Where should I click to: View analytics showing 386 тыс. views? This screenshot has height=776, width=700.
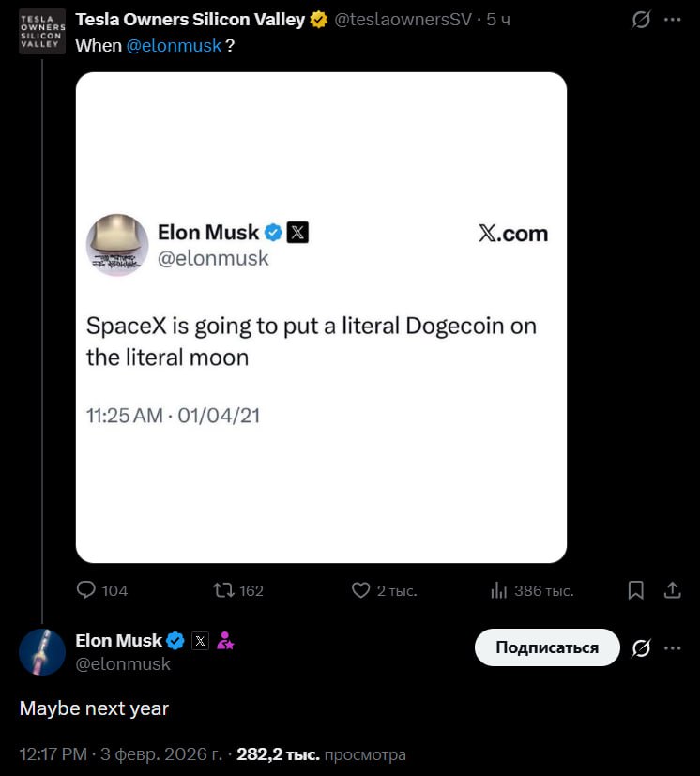pyautogui.click(x=499, y=590)
